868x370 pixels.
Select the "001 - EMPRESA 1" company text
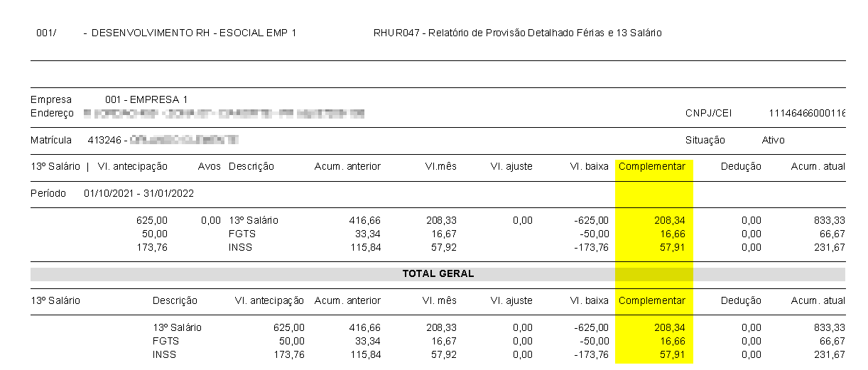146,100
